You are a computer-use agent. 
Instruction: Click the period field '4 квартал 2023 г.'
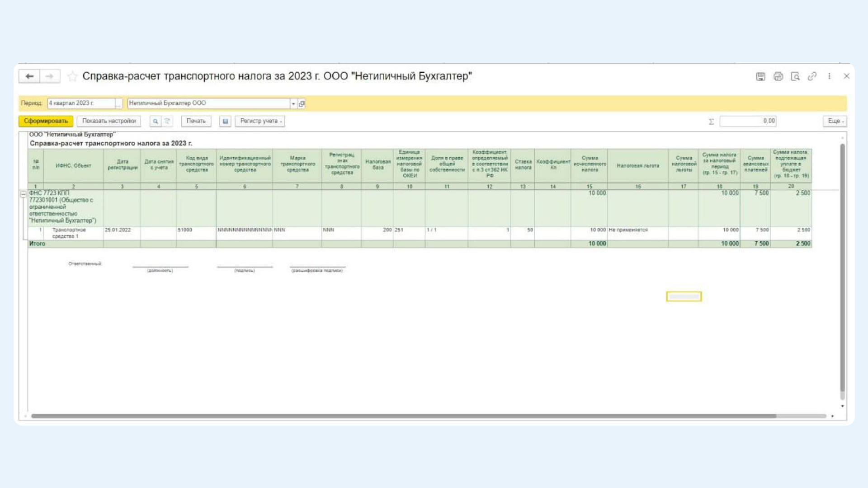point(81,103)
